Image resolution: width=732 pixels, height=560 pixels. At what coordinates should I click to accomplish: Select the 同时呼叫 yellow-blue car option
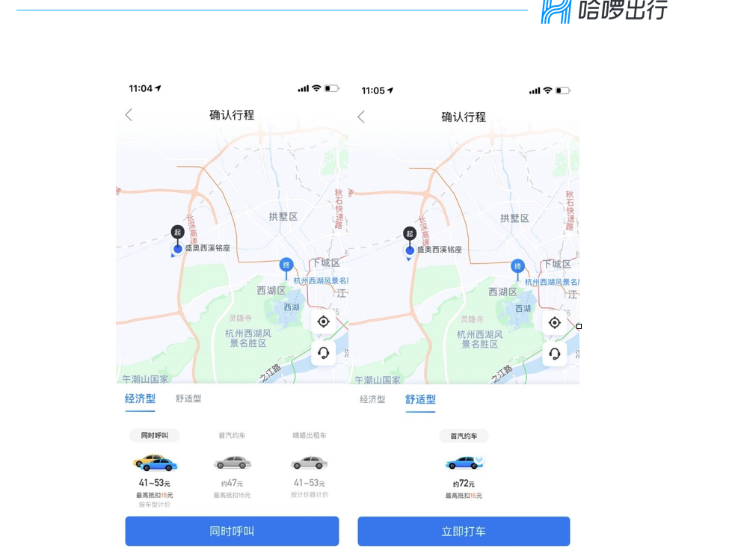coord(155,464)
